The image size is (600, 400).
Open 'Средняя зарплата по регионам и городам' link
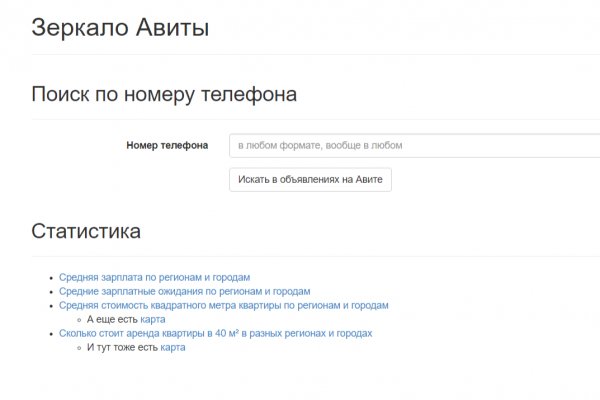(154, 277)
